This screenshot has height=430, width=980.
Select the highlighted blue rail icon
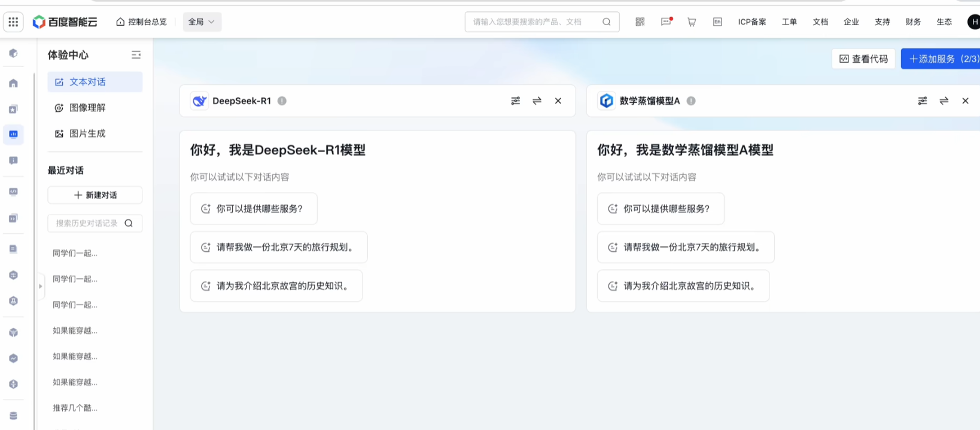pos(13,135)
